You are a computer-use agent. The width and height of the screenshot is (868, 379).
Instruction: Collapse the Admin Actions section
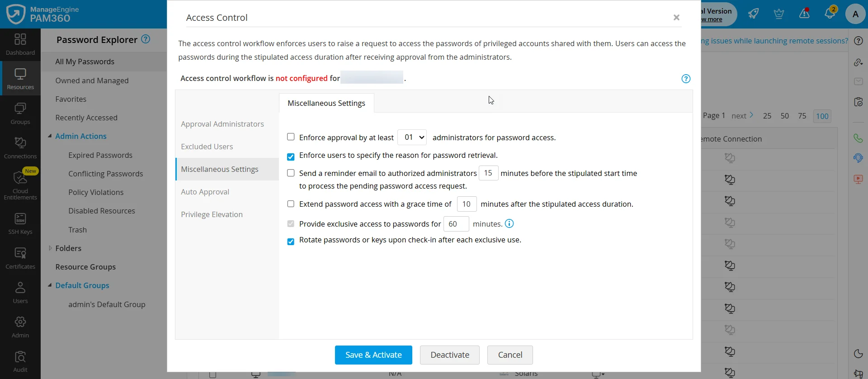click(x=50, y=136)
